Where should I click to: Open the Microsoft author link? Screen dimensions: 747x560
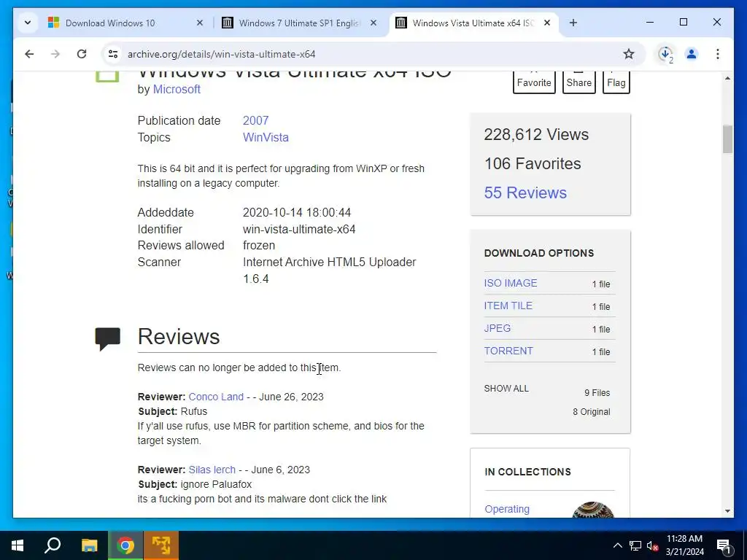(x=177, y=89)
